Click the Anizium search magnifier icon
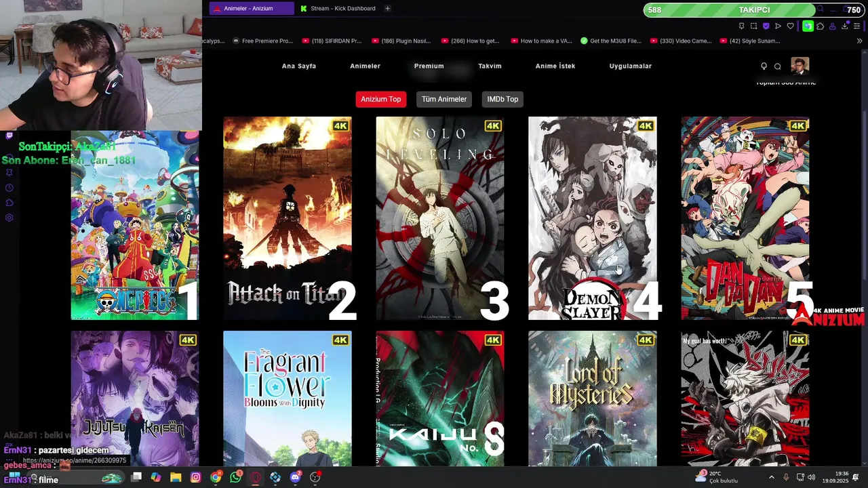The height and width of the screenshot is (488, 868). 778,66
